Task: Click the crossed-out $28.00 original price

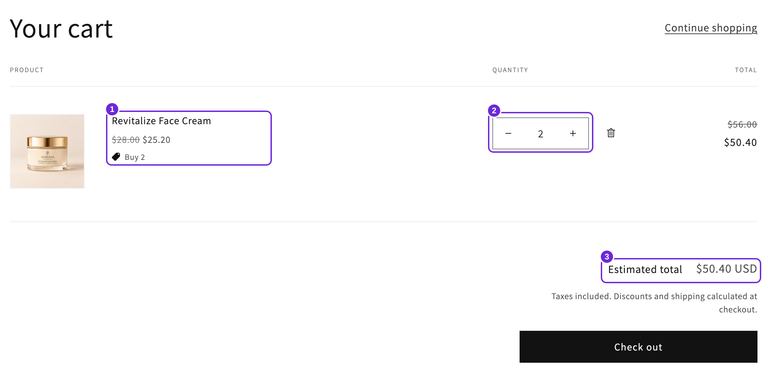Action: coord(126,140)
